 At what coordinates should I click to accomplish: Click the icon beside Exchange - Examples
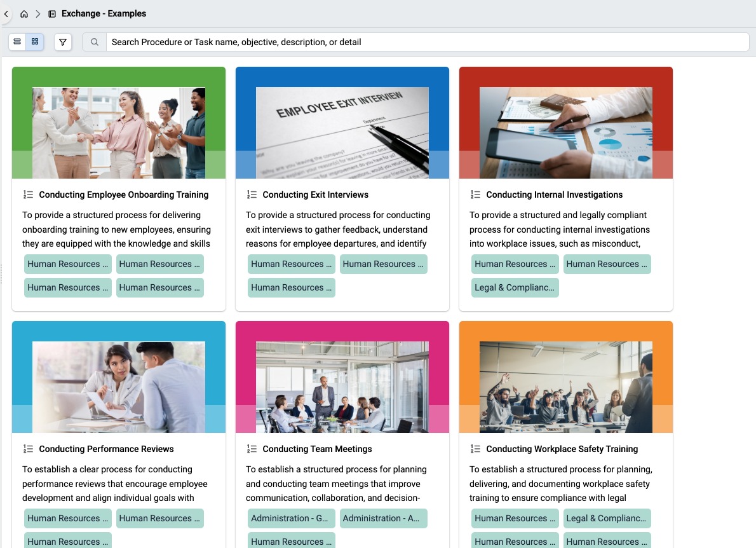(x=52, y=14)
